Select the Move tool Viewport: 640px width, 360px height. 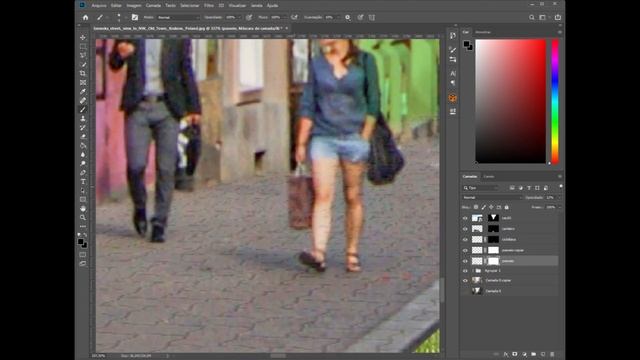point(83,38)
